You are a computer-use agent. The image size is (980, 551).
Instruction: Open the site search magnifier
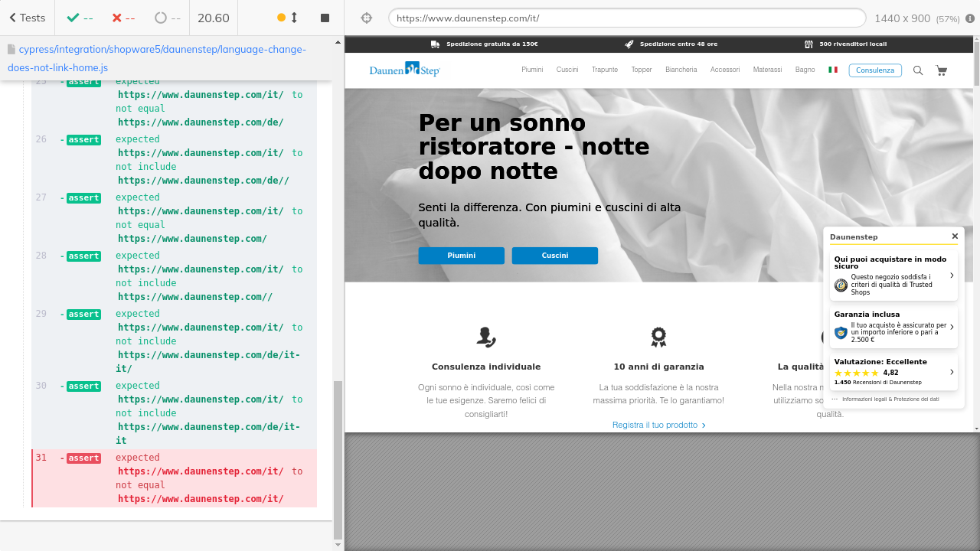coord(918,70)
